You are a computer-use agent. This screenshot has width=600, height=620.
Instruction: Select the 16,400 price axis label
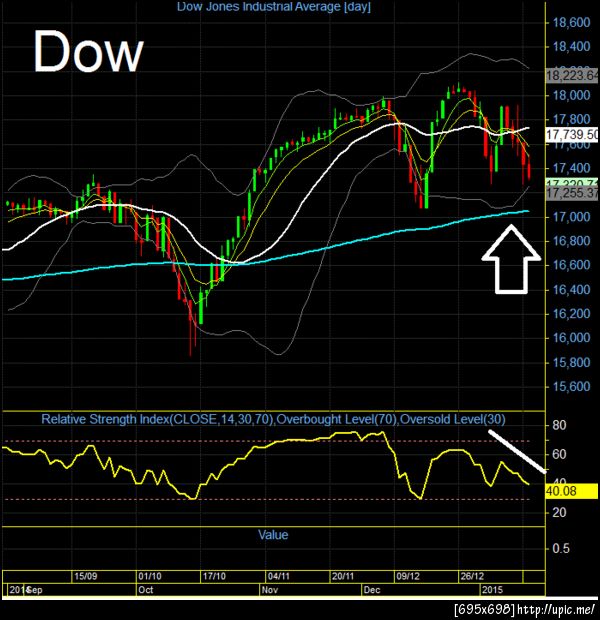click(x=571, y=289)
